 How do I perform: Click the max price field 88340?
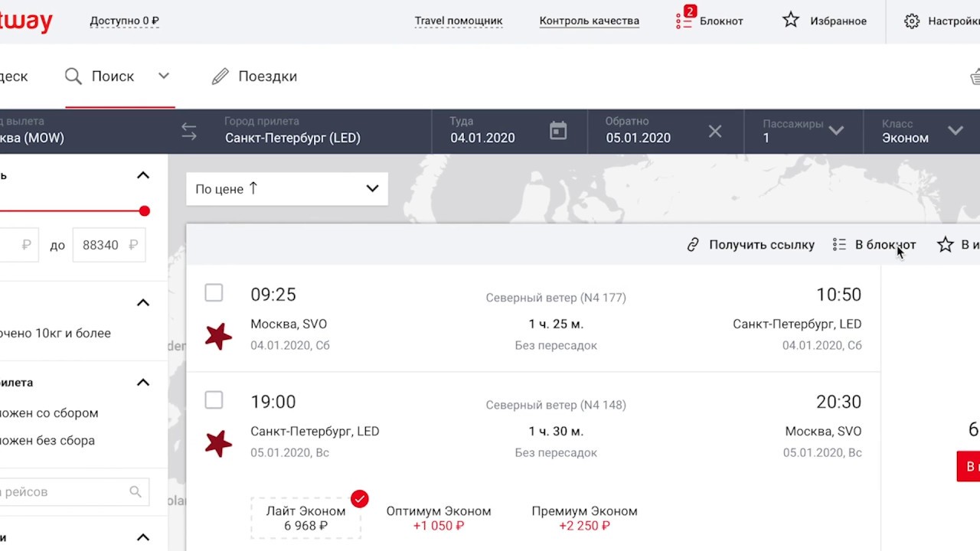[x=109, y=245]
